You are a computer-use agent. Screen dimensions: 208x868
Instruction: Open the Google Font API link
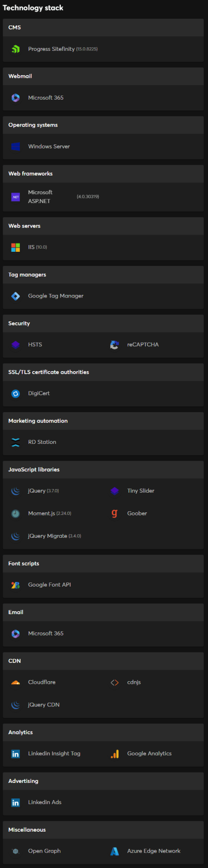coord(49,585)
